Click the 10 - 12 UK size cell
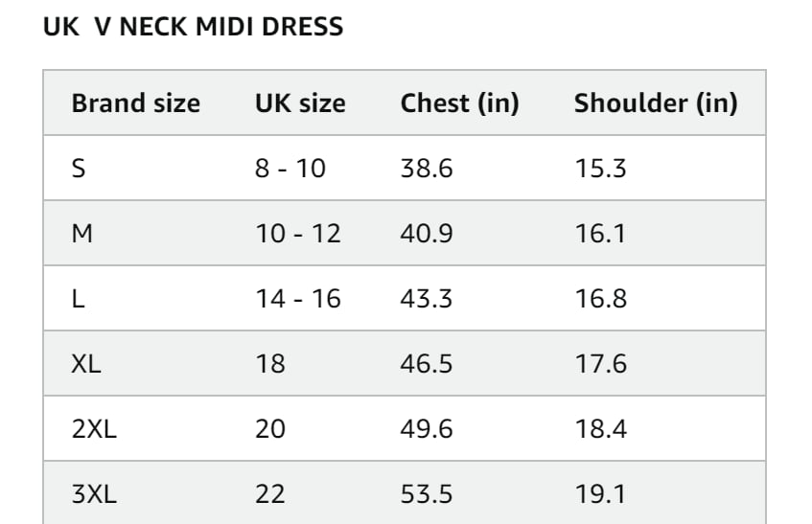This screenshot has width=812, height=524. (298, 234)
